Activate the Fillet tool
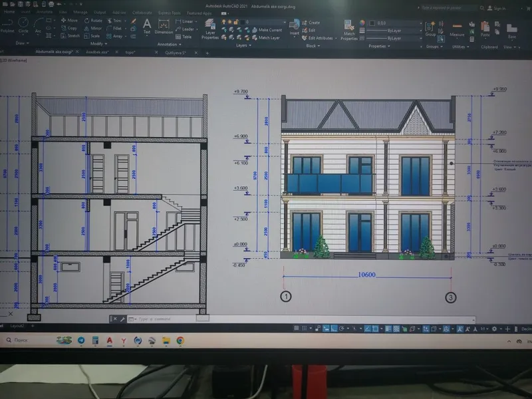 pos(114,29)
